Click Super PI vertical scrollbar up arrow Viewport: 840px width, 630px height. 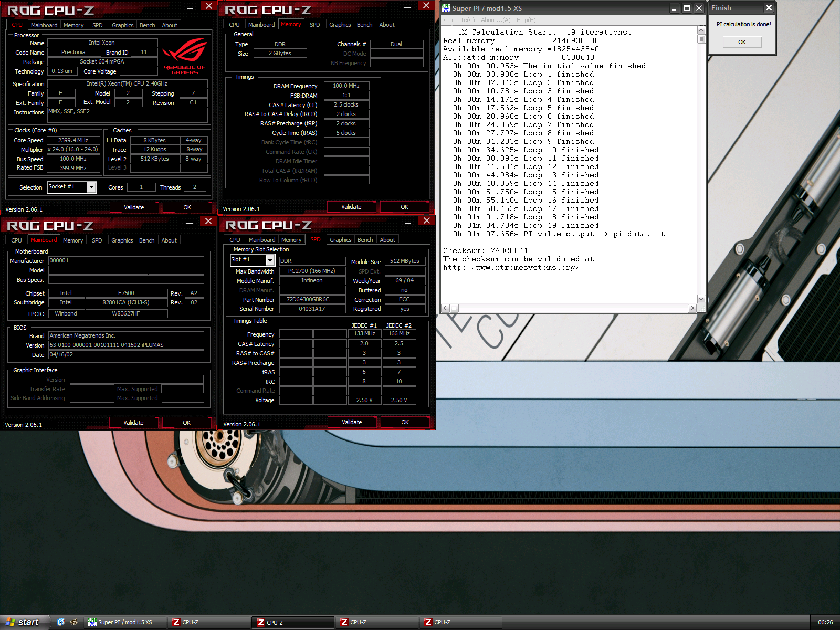tap(701, 30)
